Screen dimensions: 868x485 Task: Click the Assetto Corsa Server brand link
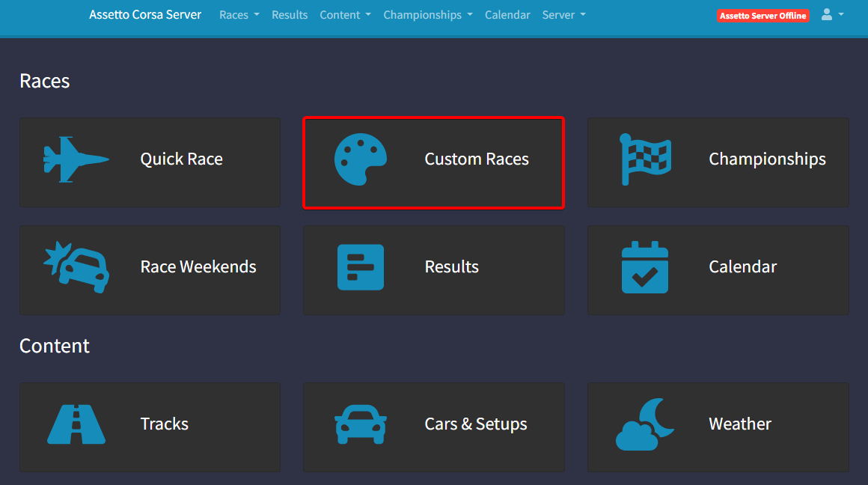[x=145, y=15]
